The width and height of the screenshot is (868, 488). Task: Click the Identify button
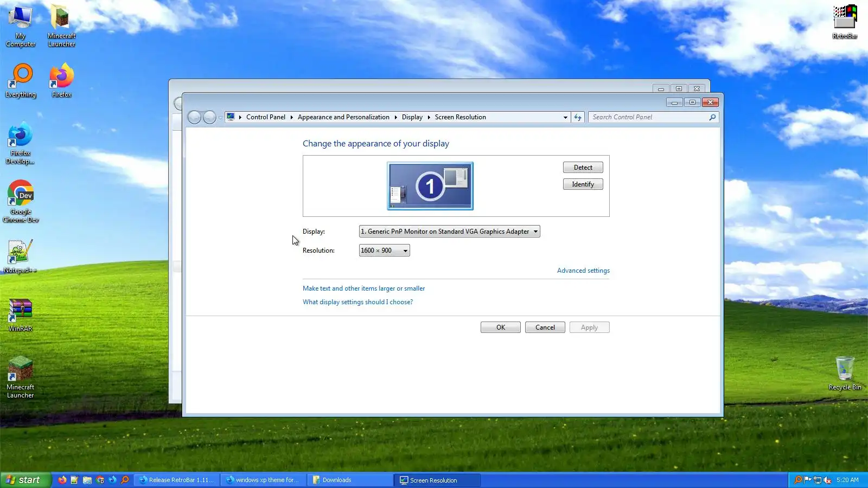coord(583,184)
